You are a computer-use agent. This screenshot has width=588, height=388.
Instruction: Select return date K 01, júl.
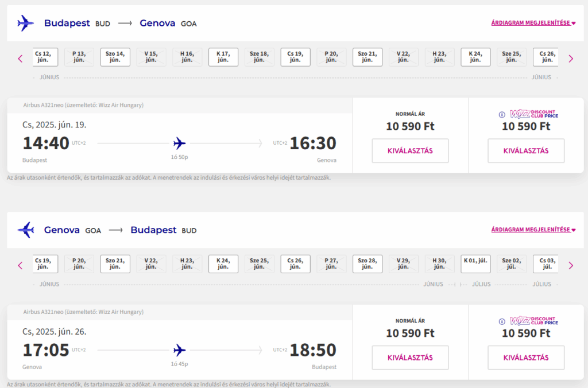475,264
